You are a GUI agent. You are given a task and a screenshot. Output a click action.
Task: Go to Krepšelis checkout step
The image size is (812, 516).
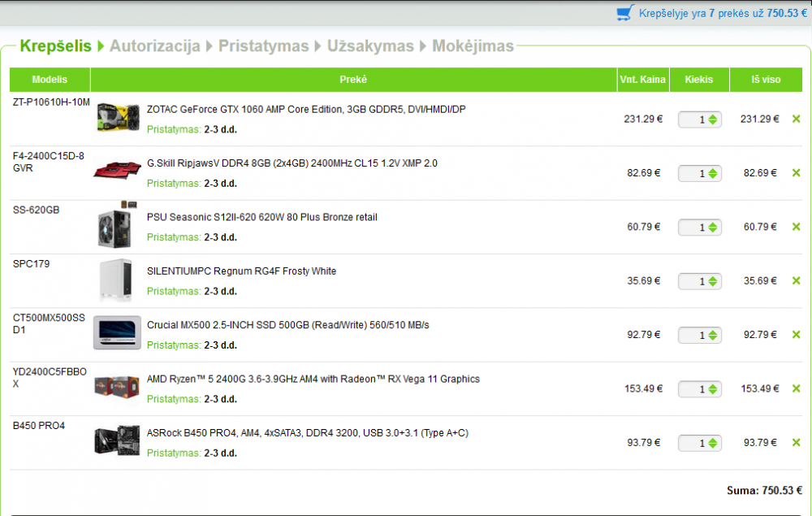point(55,46)
